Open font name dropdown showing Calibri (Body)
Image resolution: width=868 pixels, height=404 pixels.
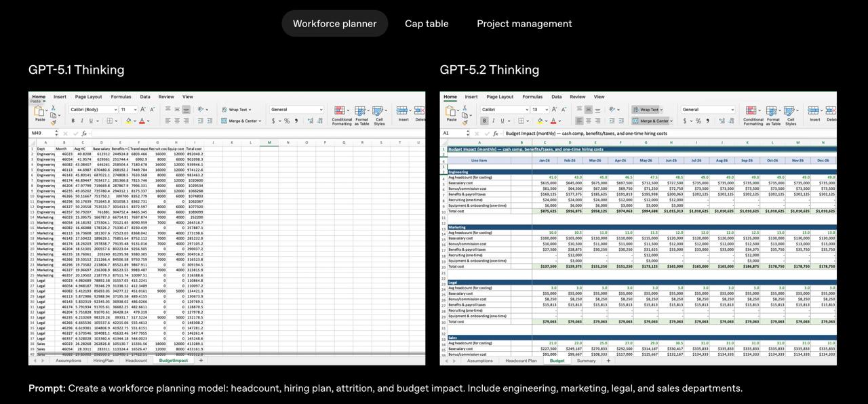[x=93, y=109]
